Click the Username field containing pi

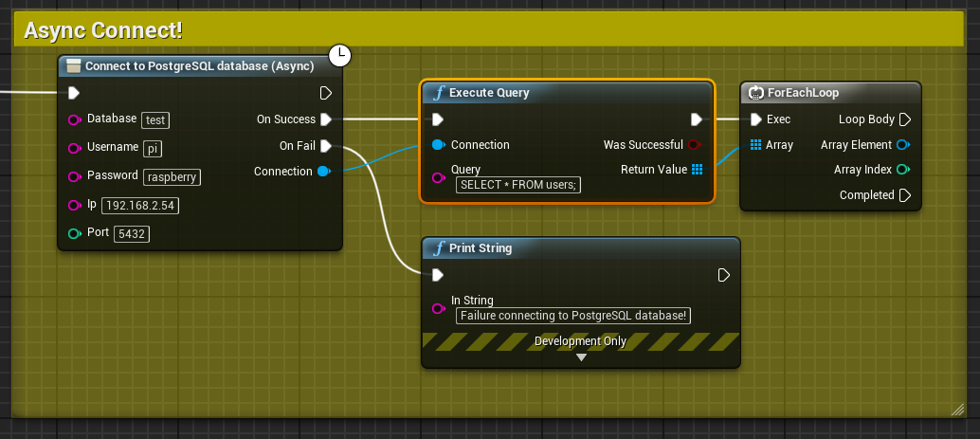[153, 148]
